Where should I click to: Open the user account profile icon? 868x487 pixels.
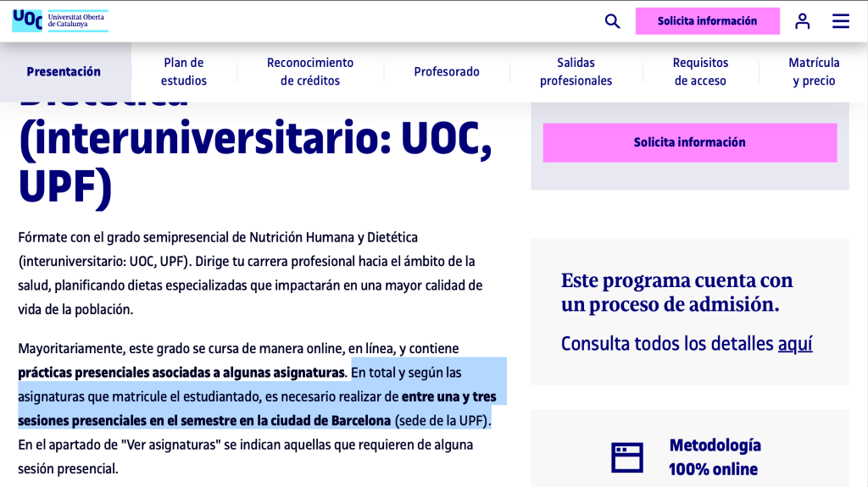pyautogui.click(x=802, y=21)
